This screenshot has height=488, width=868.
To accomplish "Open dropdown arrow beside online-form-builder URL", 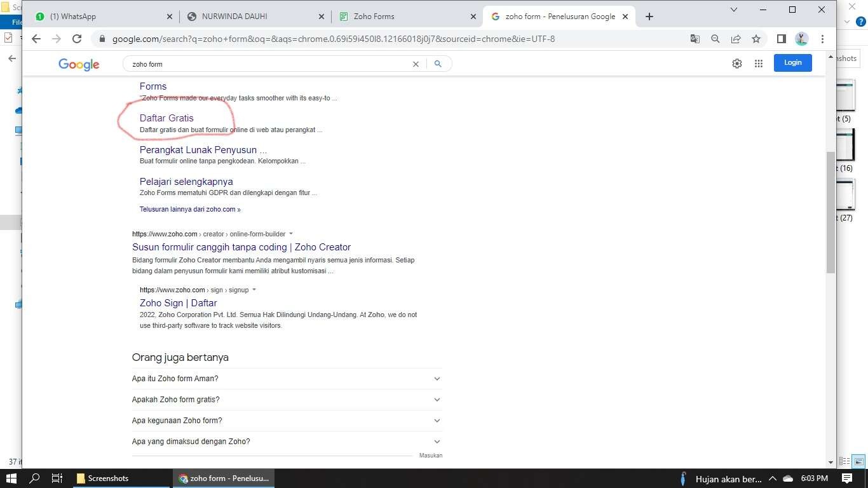I will pos(291,234).
